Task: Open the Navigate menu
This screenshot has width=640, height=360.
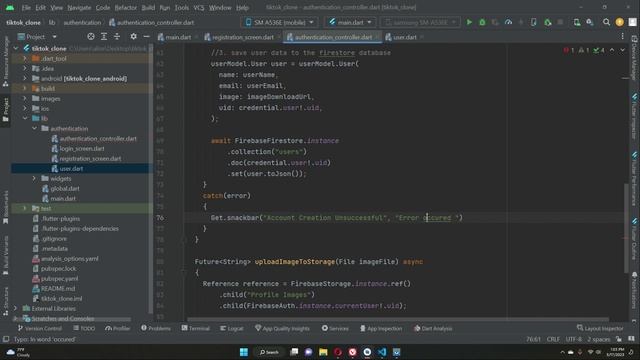Action: point(79,8)
